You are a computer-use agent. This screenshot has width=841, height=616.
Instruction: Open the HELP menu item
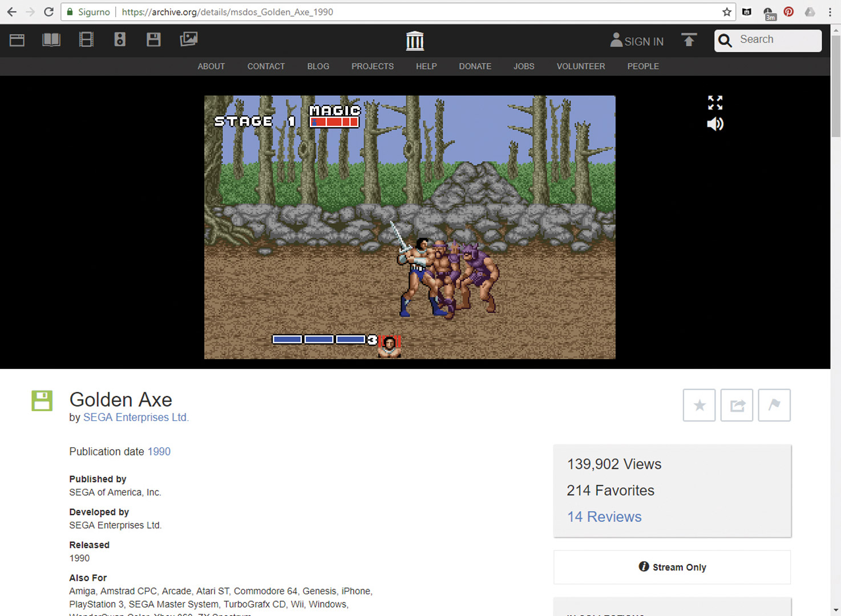click(x=426, y=66)
